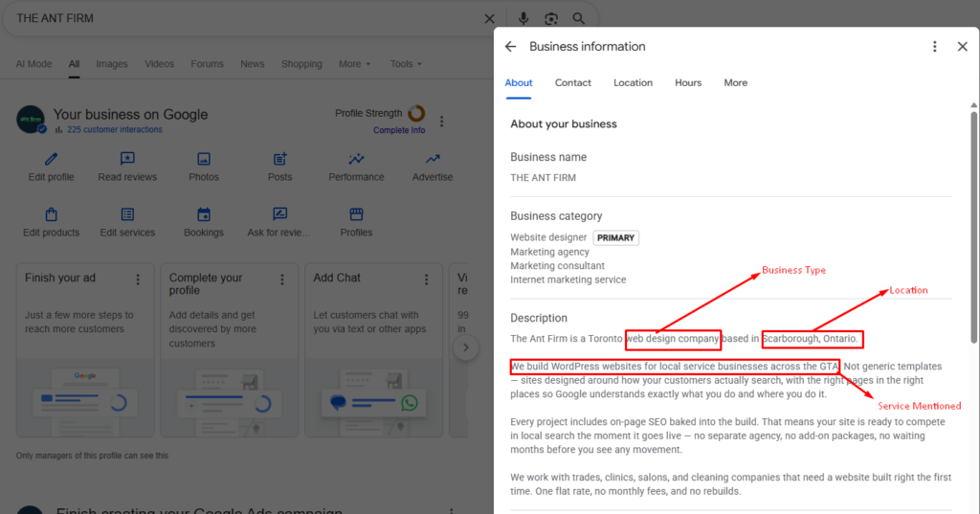Open the Add Chat card
980x514 pixels.
pos(374,350)
